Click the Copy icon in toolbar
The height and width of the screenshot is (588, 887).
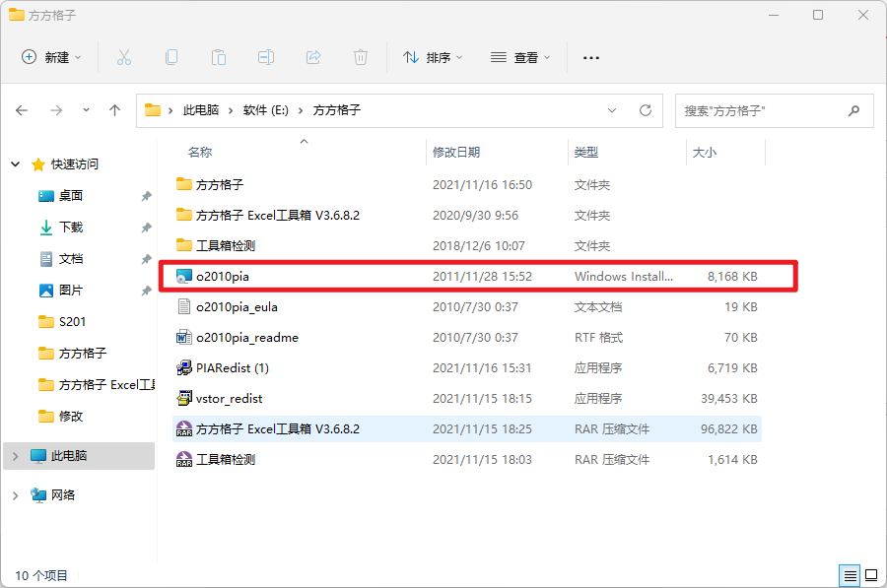pyautogui.click(x=171, y=57)
